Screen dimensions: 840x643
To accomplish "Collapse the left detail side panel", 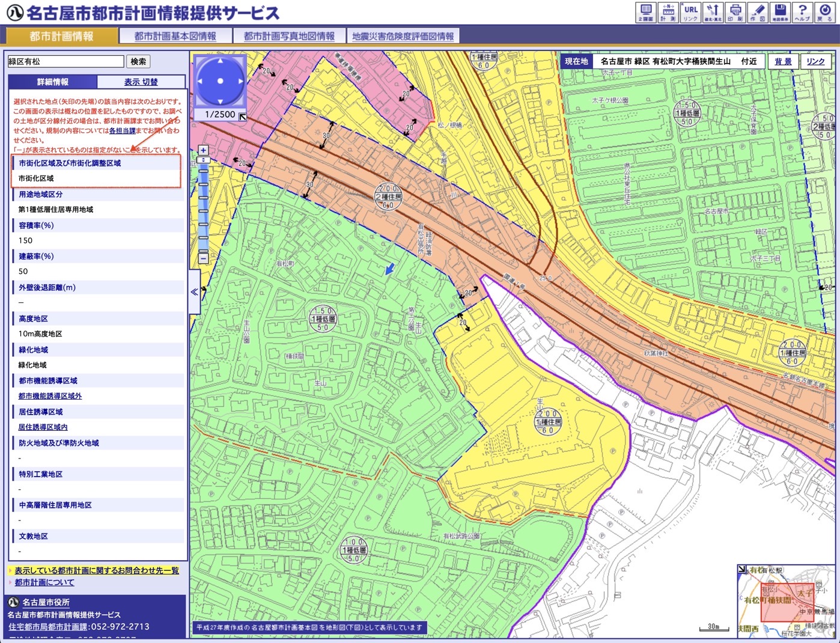I will click(194, 292).
